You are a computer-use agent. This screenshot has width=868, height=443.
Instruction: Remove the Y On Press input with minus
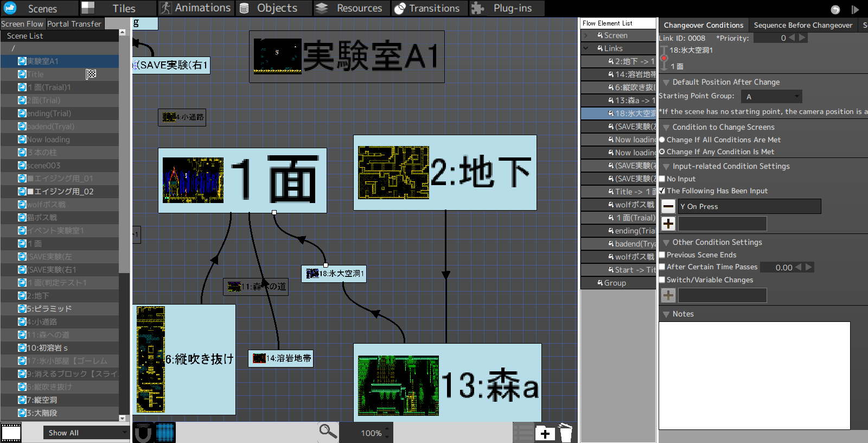point(668,206)
